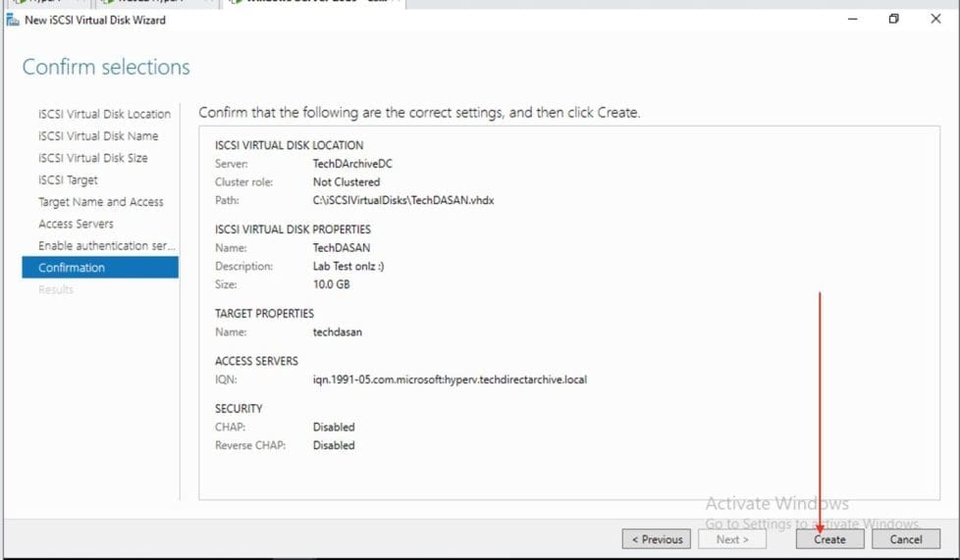Click the Reverse CHAP Disabled value
This screenshot has width=960, height=560.
click(x=334, y=445)
